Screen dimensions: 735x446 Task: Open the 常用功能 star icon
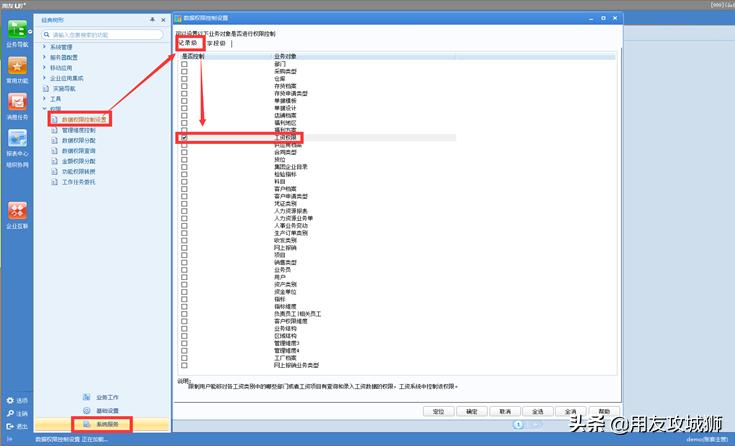(x=17, y=65)
